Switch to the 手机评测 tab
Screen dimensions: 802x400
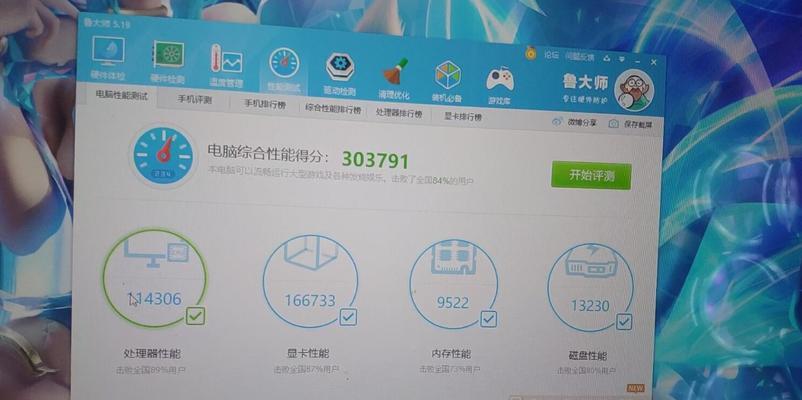[194, 100]
